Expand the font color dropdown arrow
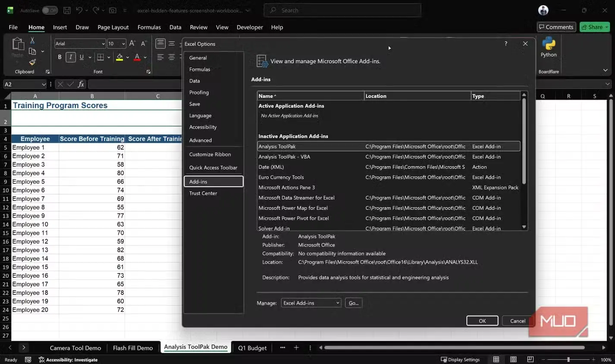 [x=145, y=57]
